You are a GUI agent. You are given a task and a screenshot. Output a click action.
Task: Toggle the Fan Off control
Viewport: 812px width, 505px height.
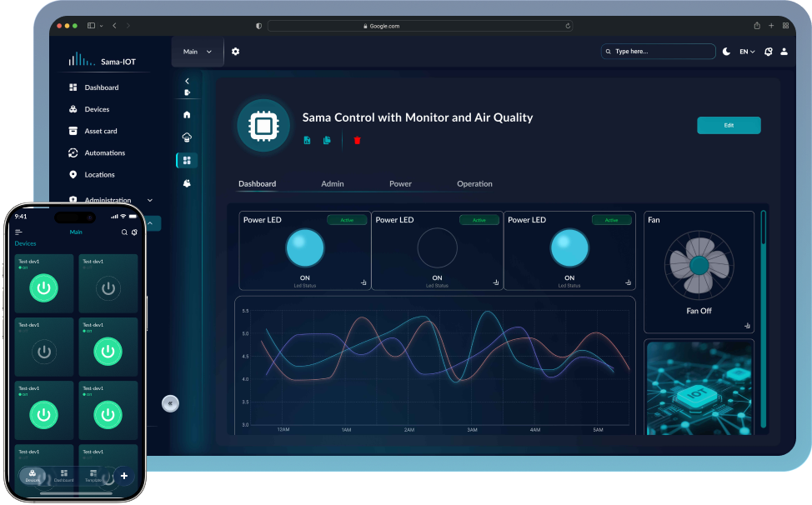(699, 265)
